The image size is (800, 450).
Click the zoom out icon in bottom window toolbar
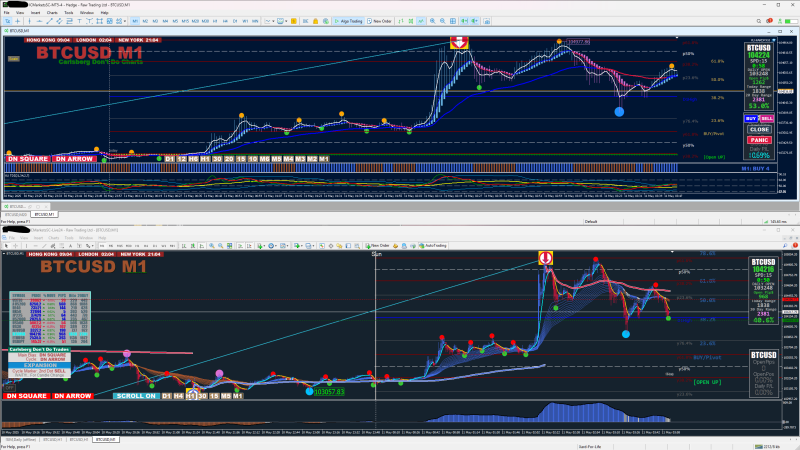point(220,245)
